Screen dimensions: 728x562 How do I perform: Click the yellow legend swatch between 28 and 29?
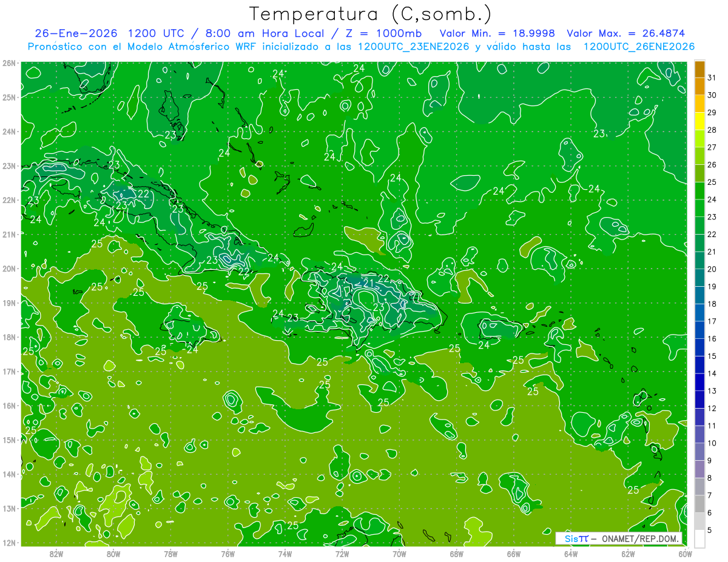click(x=699, y=122)
